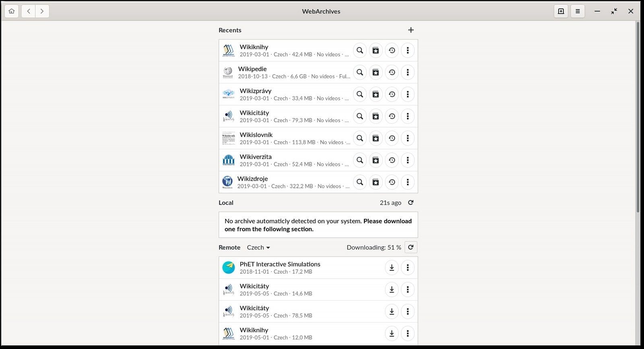Click the Downloading 51 % status label

click(x=374, y=247)
